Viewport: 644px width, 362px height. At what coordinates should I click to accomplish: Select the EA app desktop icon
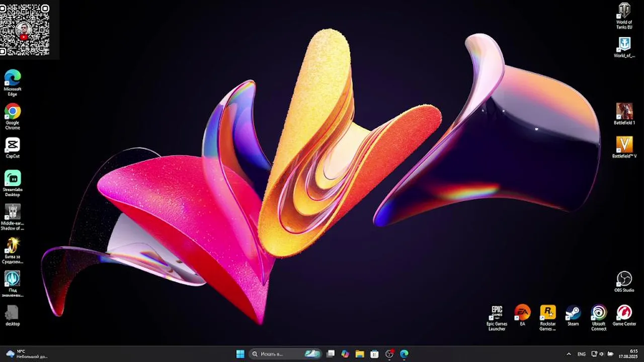[522, 315]
